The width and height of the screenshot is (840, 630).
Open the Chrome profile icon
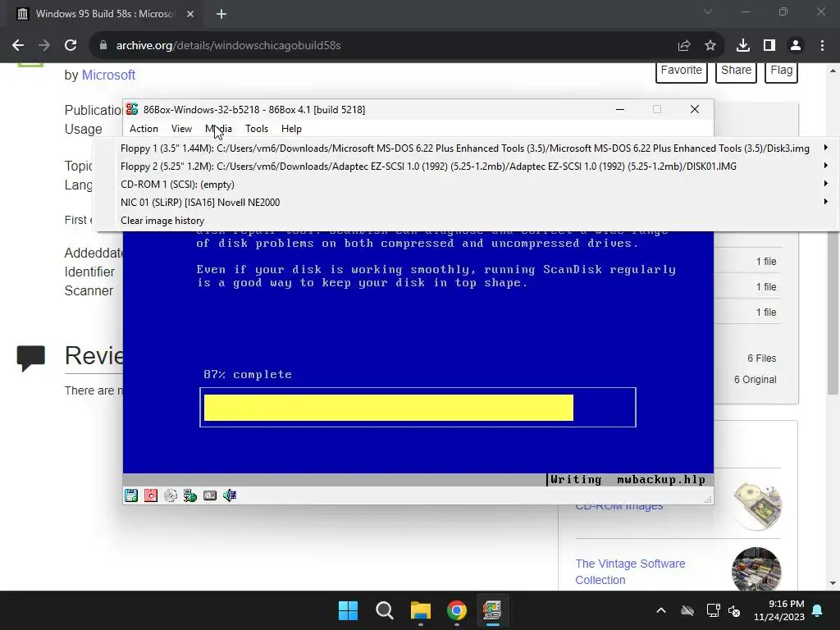pyautogui.click(x=796, y=46)
